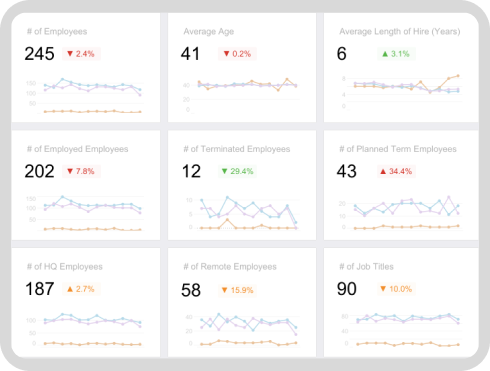Open the # of HQ Employees title
The height and width of the screenshot is (371, 490).
65,267
